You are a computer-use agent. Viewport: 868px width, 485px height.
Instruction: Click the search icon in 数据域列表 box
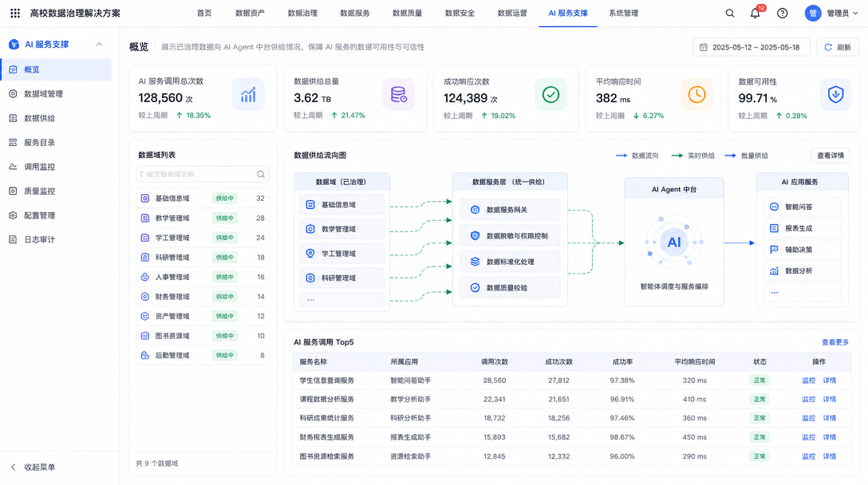[261, 174]
